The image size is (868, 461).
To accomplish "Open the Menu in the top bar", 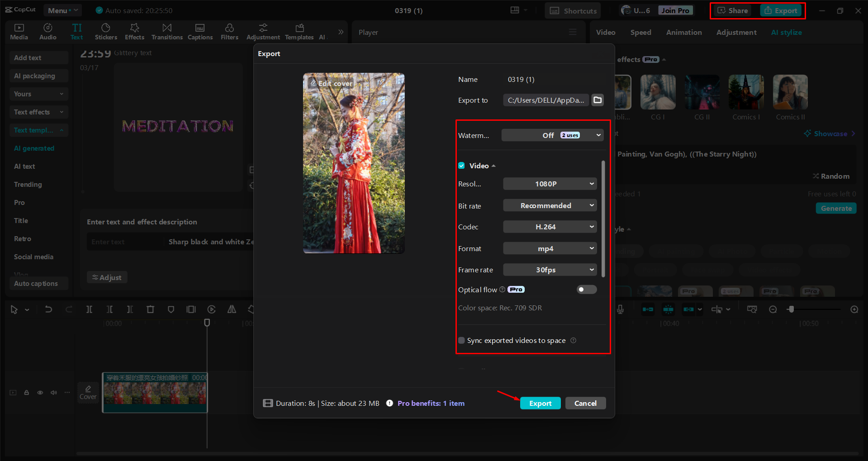I will click(62, 10).
